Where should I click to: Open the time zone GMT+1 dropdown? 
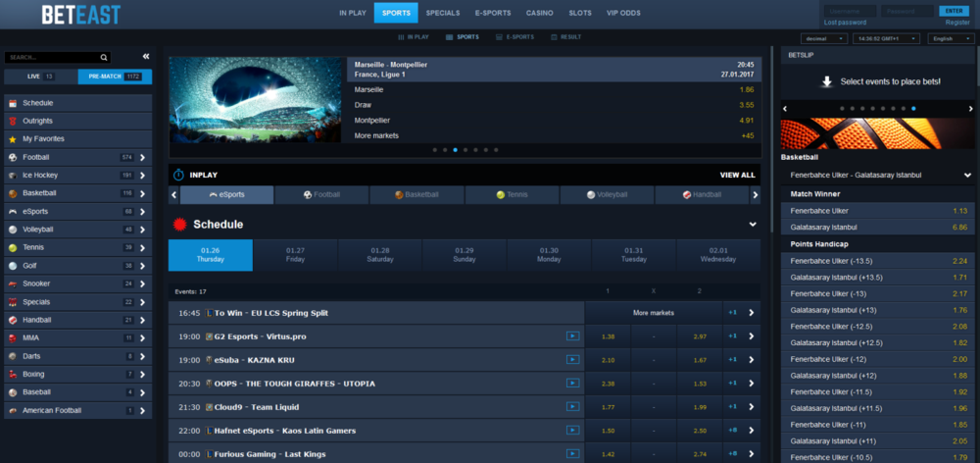(886, 39)
